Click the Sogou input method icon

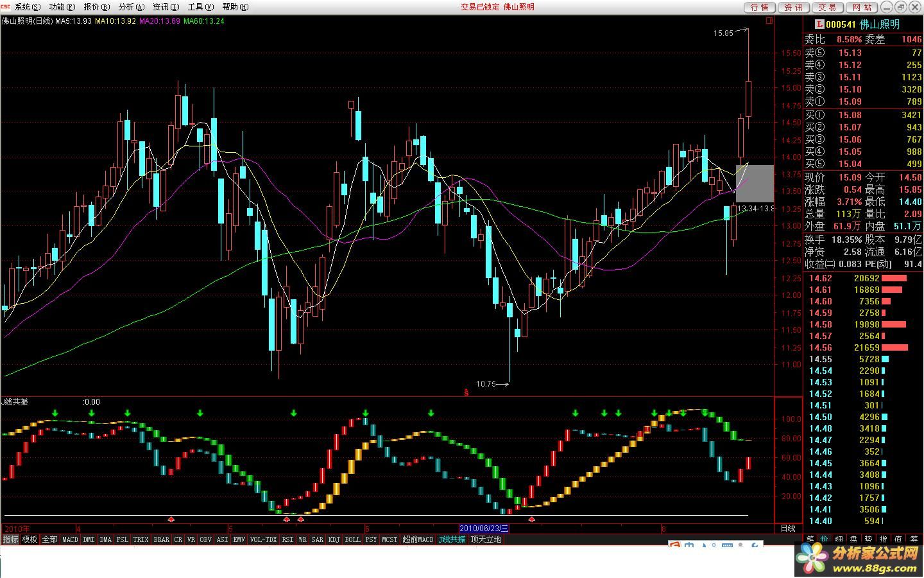pyautogui.click(x=674, y=546)
